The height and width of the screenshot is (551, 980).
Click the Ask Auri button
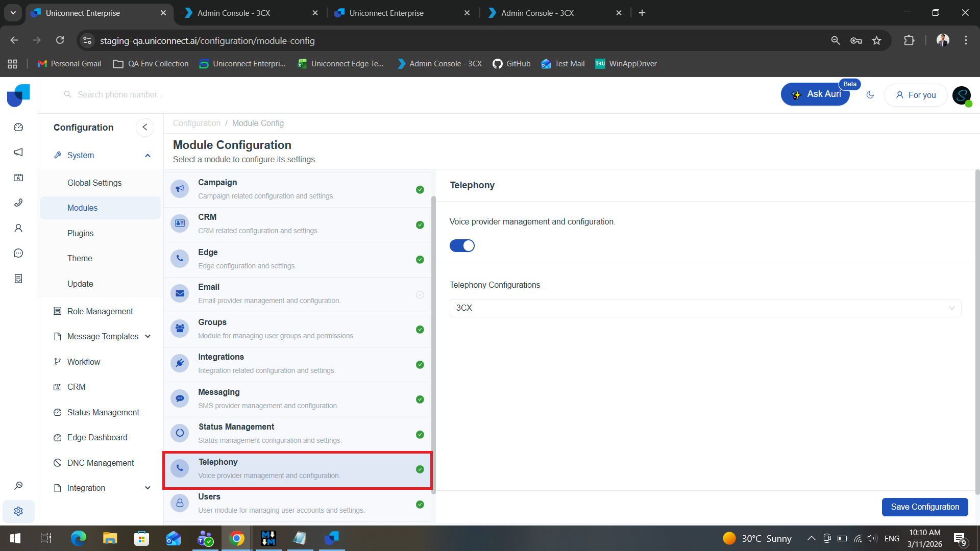(x=815, y=94)
